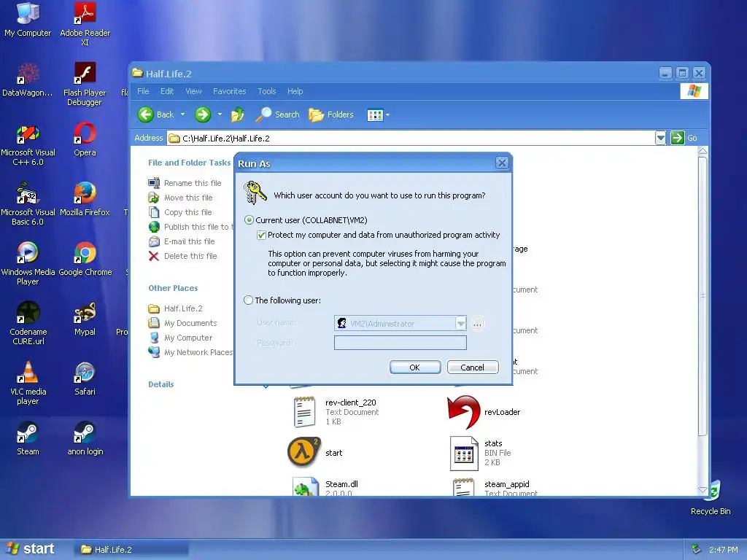This screenshot has width=747, height=560.
Task: Click Half.Life.2 taskbar button
Action: point(131,550)
